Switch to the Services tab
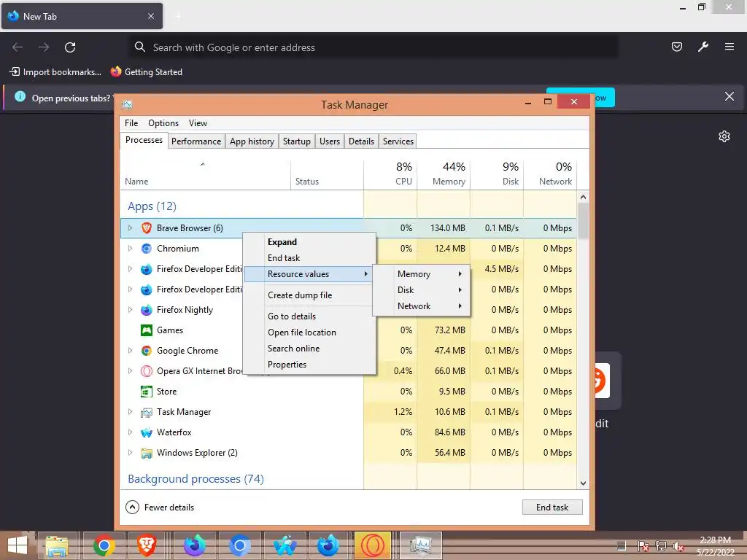 398,141
